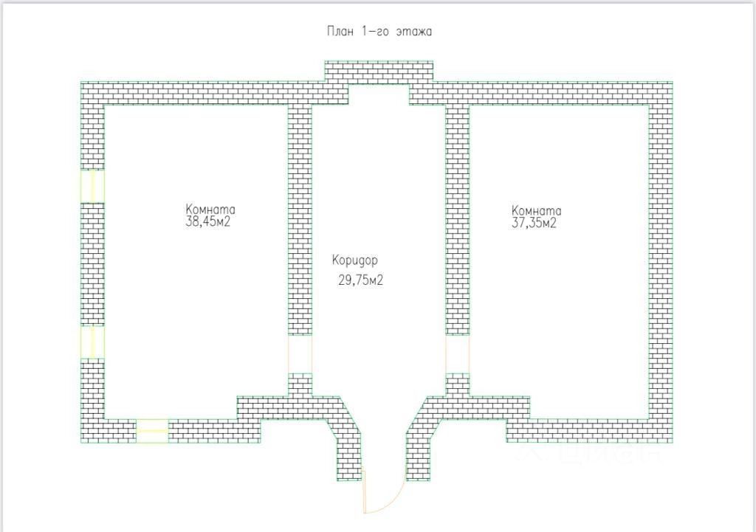Image resolution: width=756 pixels, height=532 pixels.
Task: Click the watermark at the bottom right
Action: coord(588,455)
